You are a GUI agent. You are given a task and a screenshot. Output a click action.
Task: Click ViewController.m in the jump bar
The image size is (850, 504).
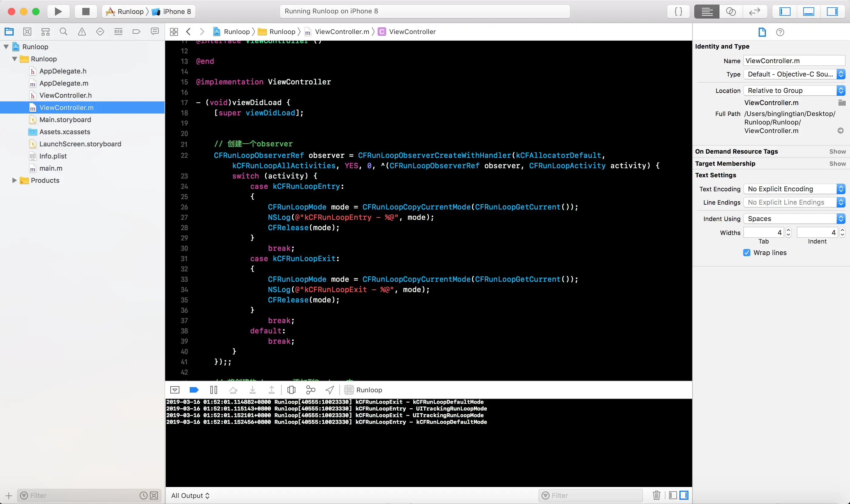pyautogui.click(x=341, y=32)
